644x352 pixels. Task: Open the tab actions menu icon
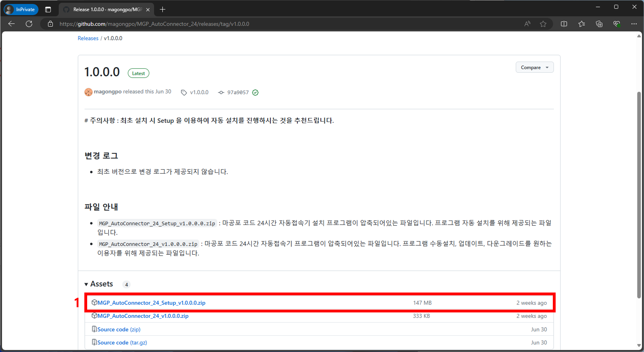(48, 9)
